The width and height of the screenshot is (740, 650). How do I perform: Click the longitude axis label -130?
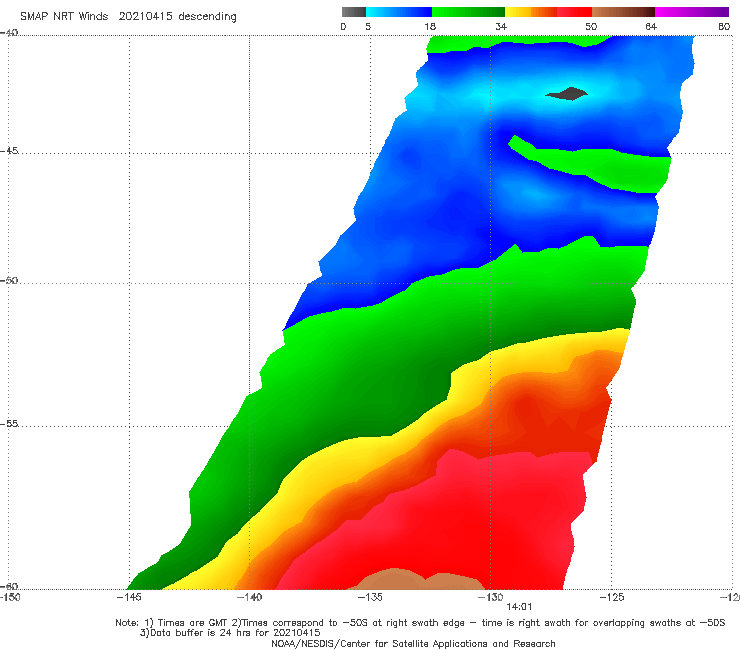490,597
